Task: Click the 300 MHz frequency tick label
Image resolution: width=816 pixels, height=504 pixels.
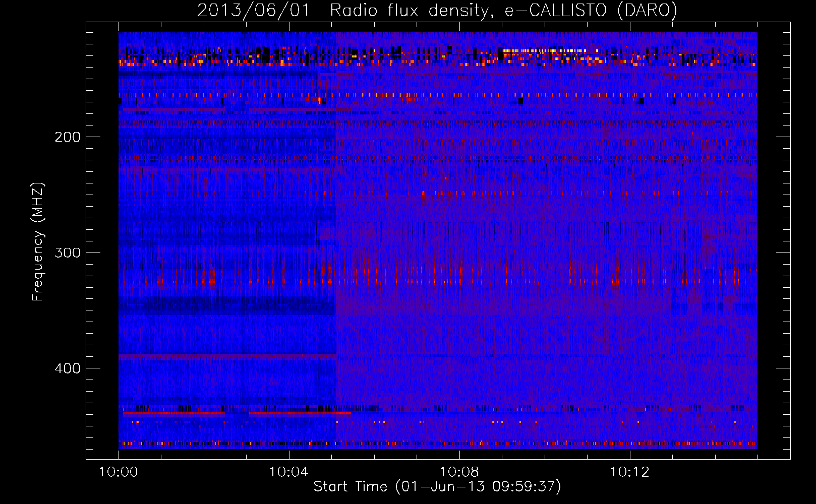Action: 68,253
